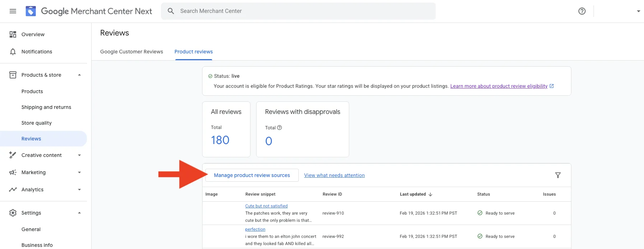Click the Total info question icon

(x=279, y=128)
